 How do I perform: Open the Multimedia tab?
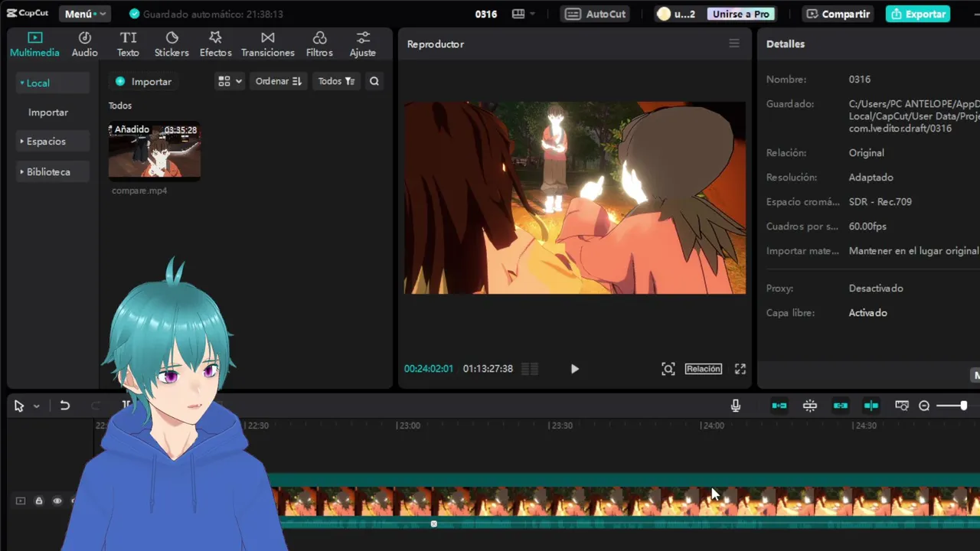[34, 44]
